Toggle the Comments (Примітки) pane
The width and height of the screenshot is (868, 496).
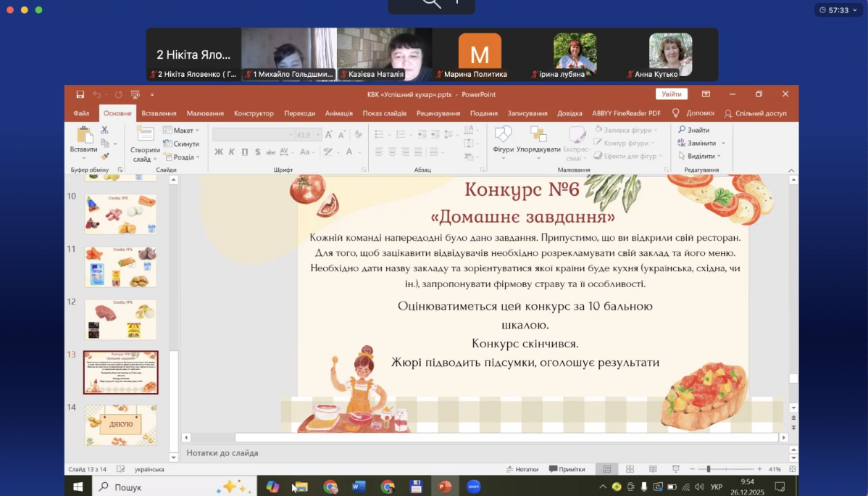pos(567,469)
